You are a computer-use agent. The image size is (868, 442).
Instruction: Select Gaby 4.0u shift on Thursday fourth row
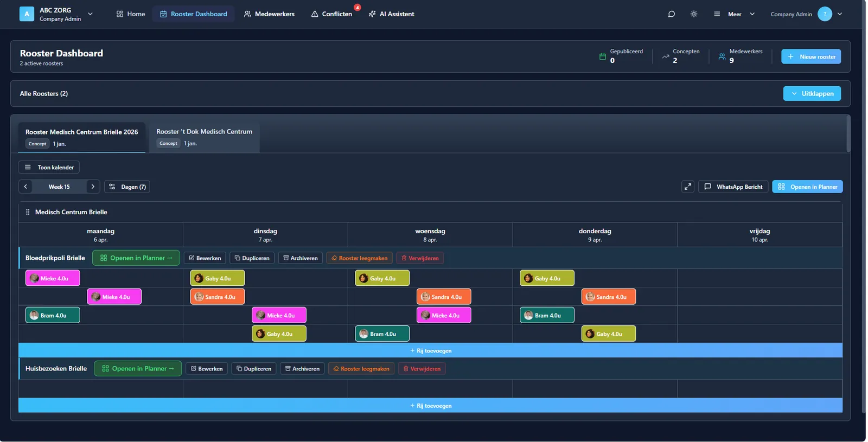609,334
